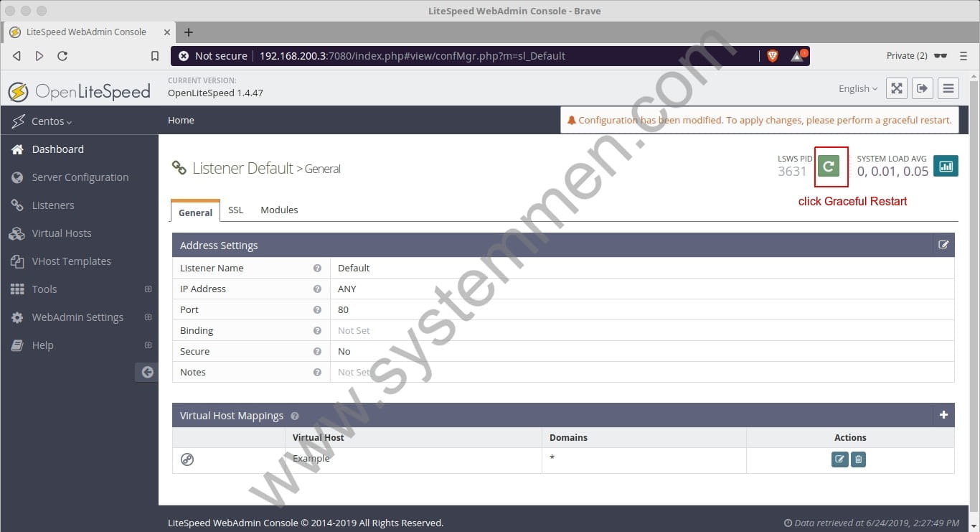Edit Address Settings via pencil icon
The width and height of the screenshot is (980, 532).
coord(943,245)
